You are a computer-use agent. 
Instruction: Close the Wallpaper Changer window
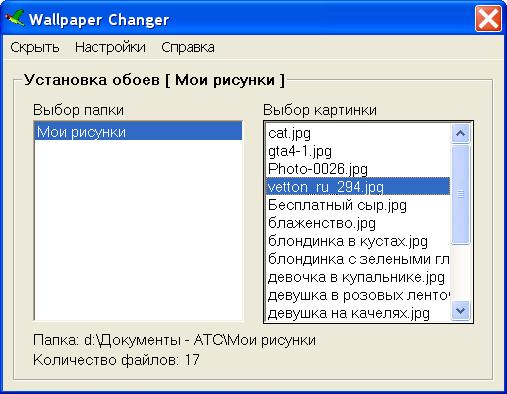(x=488, y=19)
